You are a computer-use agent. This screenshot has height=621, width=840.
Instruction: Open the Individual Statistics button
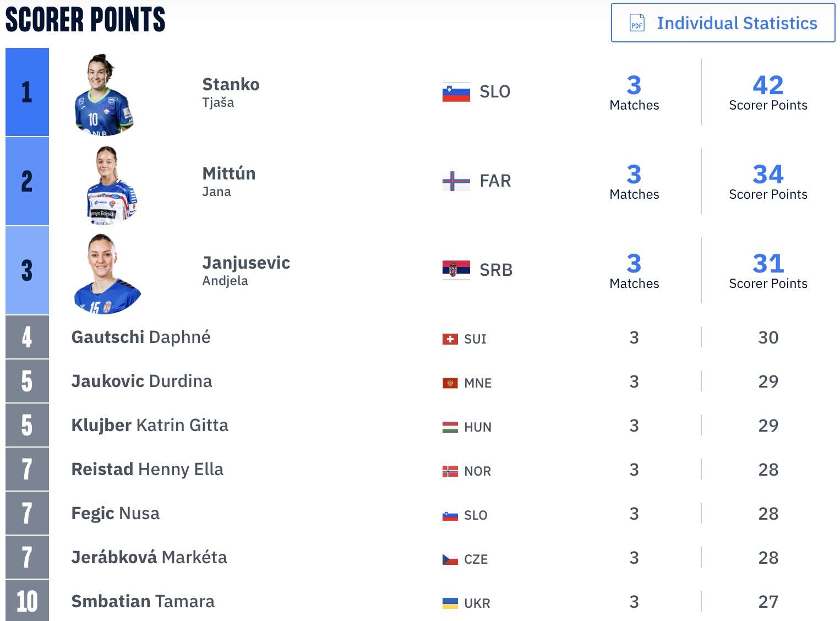pos(723,23)
